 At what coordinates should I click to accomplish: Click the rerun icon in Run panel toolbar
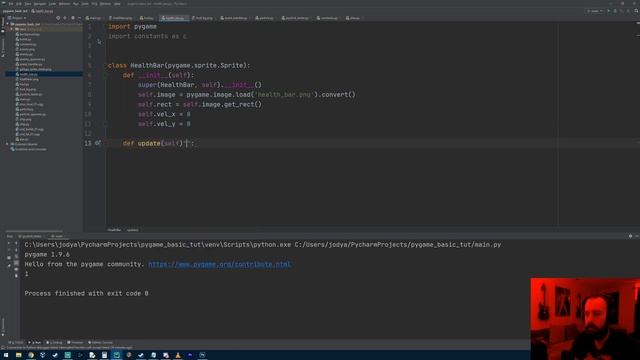click(x=9, y=243)
